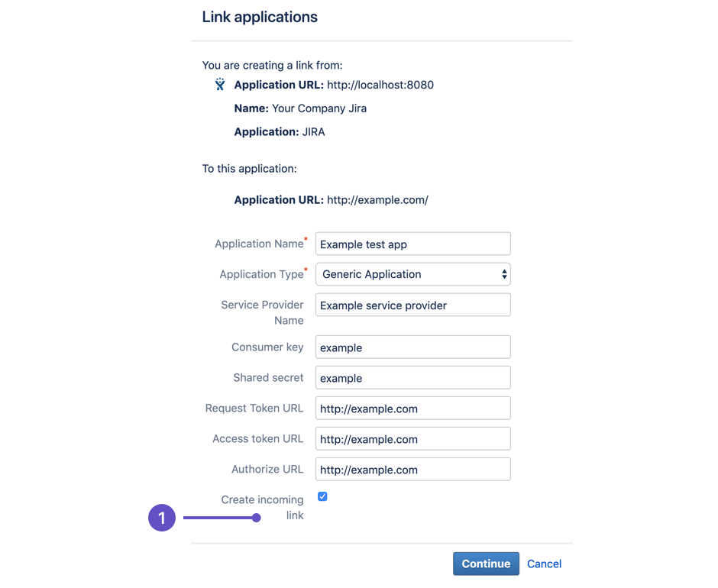Click the Shared secret field

(412, 377)
